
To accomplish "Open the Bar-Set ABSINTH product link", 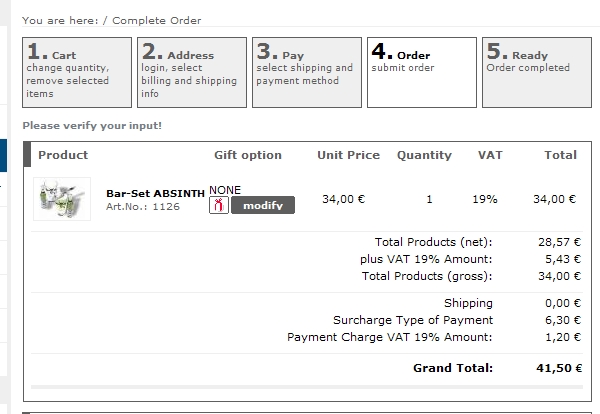I will (x=155, y=193).
